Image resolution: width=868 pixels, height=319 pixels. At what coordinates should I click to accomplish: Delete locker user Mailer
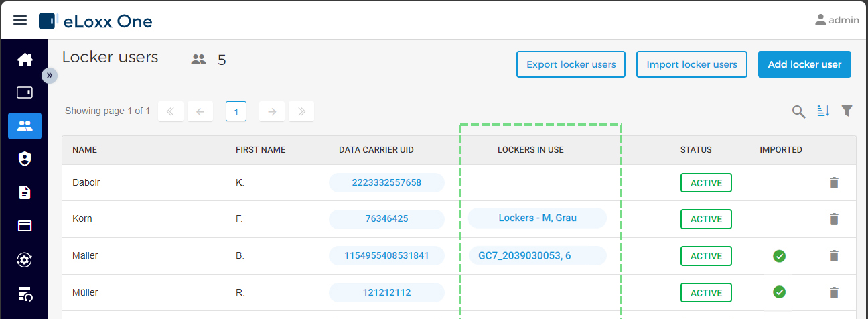[834, 255]
